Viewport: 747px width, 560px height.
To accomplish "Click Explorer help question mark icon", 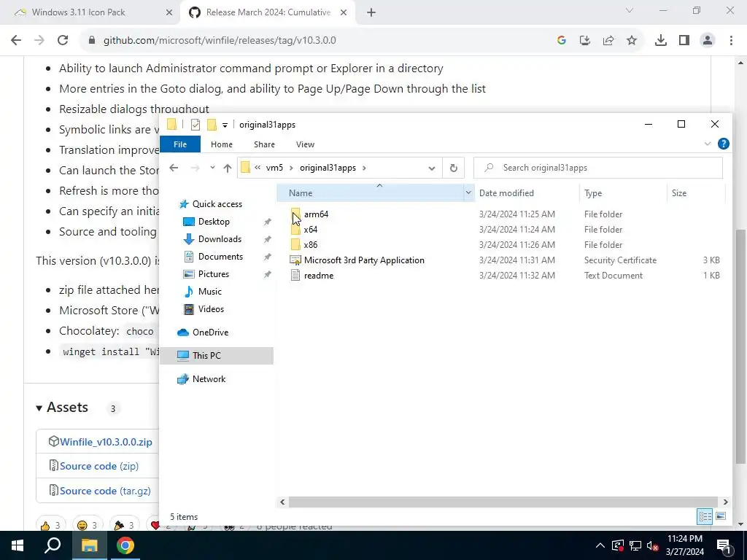I will (723, 144).
